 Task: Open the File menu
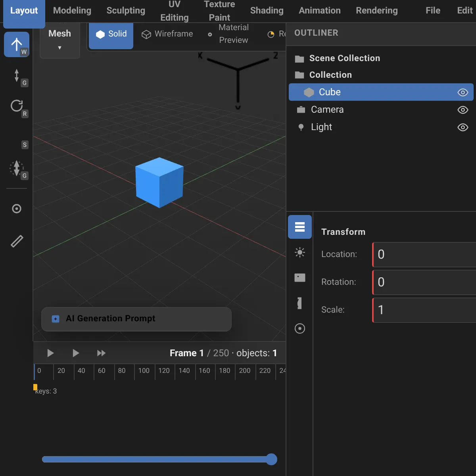click(433, 11)
